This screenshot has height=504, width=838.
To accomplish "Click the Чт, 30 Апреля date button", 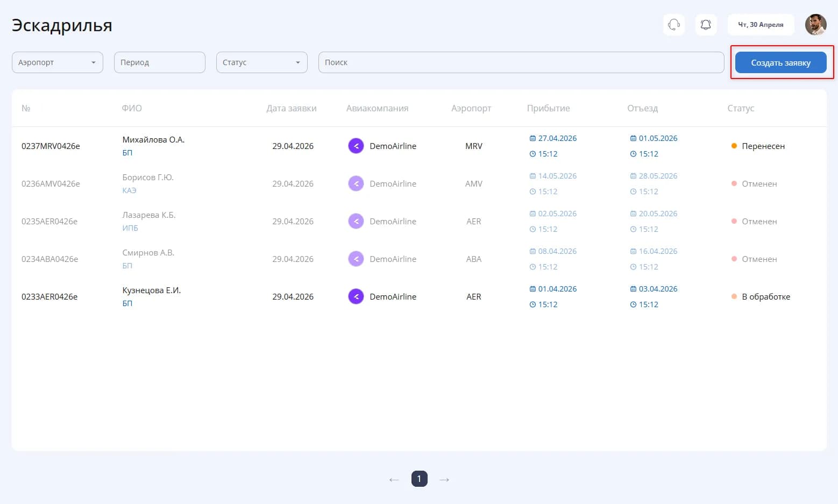I will [x=761, y=25].
